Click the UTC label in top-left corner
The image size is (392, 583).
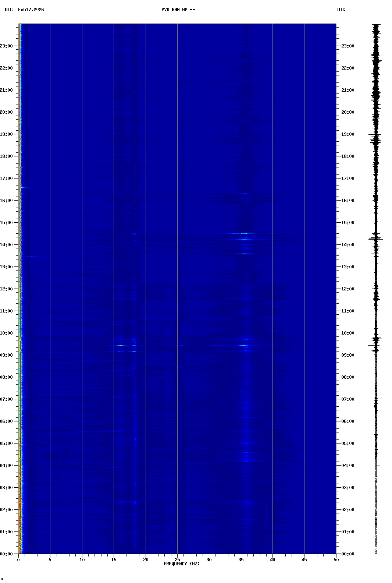click(8, 10)
